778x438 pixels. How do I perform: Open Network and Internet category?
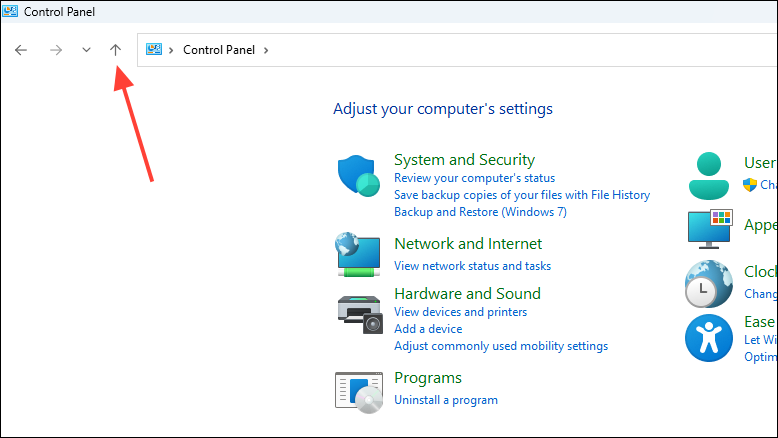(x=468, y=244)
